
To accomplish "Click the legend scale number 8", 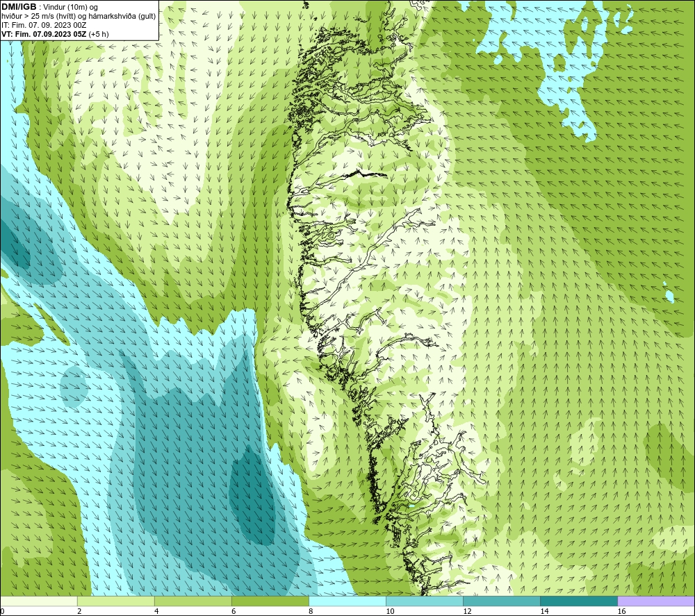I will point(311,611).
